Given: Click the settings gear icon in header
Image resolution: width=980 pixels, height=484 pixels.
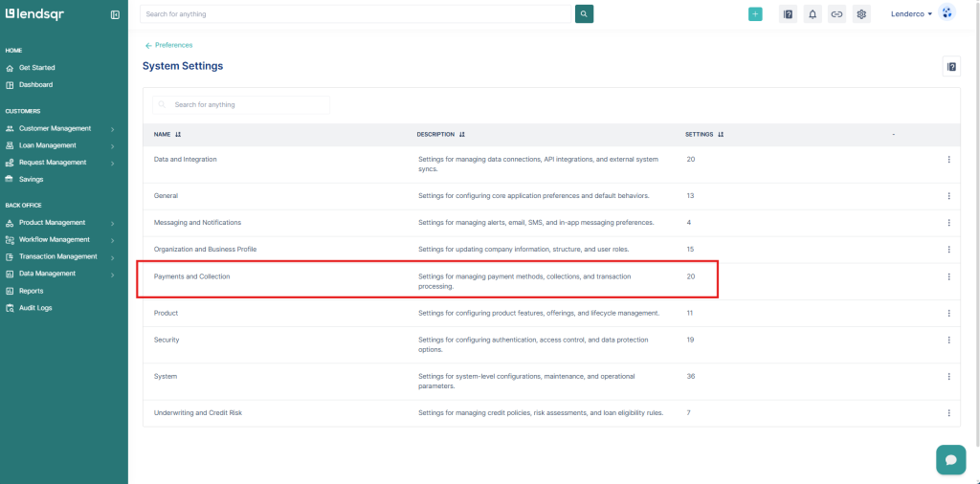Looking at the screenshot, I should click(x=861, y=14).
